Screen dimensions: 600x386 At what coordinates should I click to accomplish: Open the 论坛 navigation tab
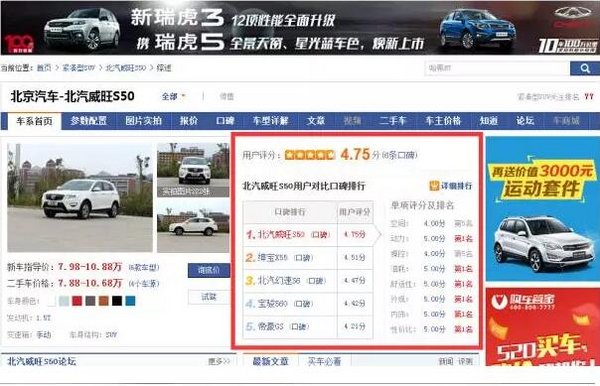525,121
